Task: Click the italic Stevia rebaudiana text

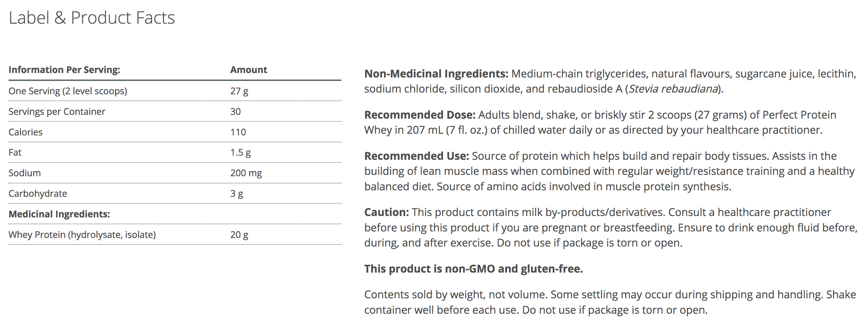Action: coord(673,89)
